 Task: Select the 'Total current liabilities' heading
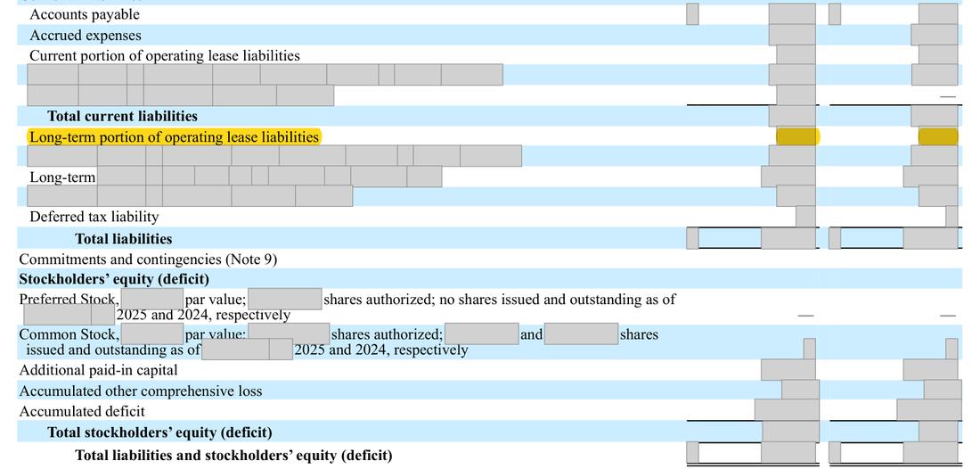123,116
